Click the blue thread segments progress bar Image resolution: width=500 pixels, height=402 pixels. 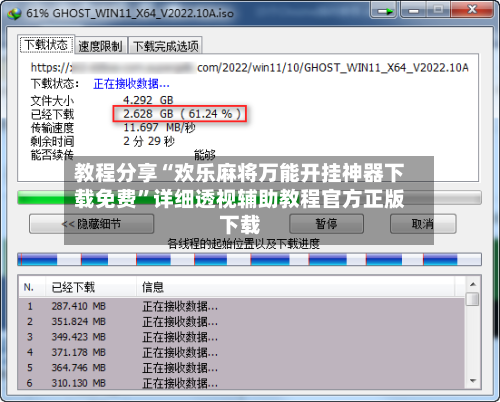click(x=249, y=259)
